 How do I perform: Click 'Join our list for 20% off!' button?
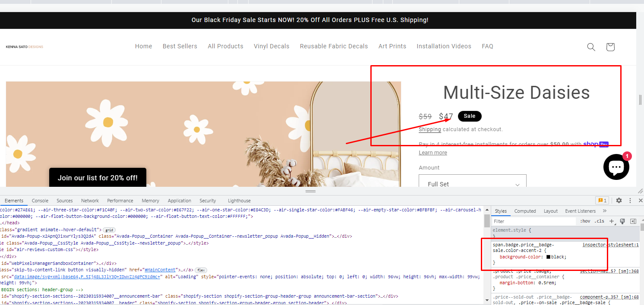(x=98, y=178)
